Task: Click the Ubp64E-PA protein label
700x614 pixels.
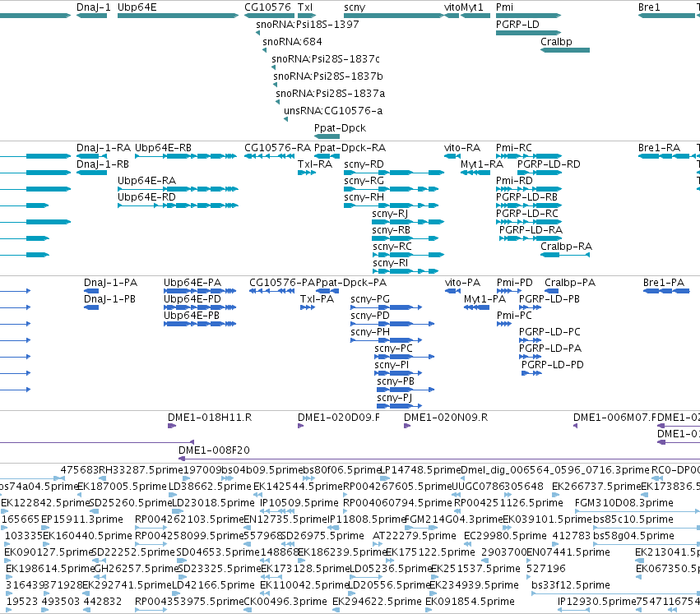Action: coord(192,283)
